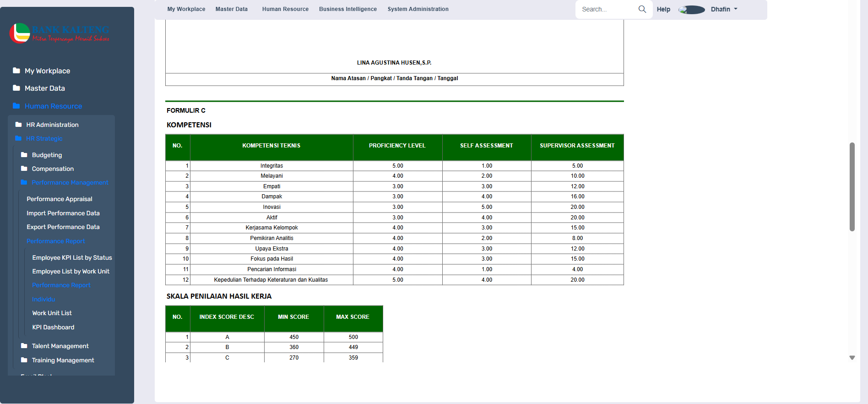868x404 pixels.
Task: Click the page vertical scrollbar thumb
Action: (852, 187)
